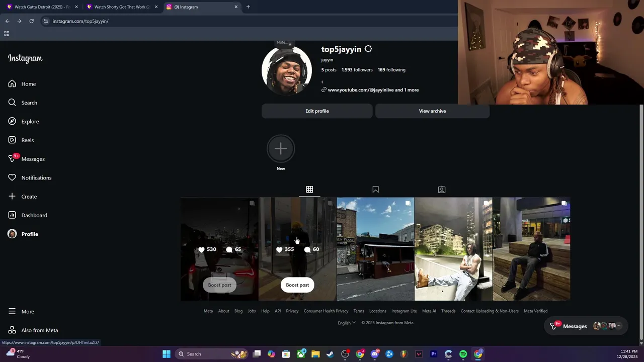
Task: Open Spotify from the taskbar
Action: 463,354
